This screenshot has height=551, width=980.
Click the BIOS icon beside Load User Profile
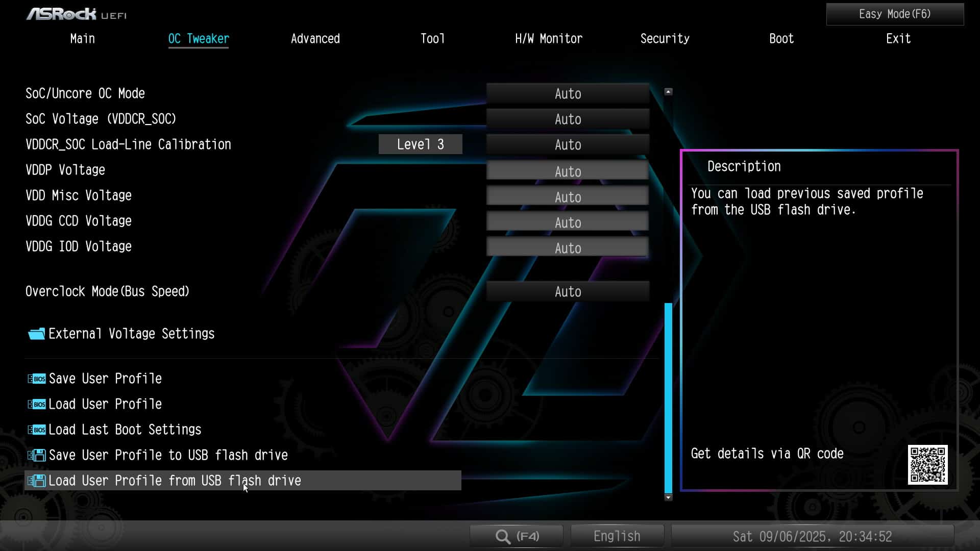pyautogui.click(x=36, y=404)
